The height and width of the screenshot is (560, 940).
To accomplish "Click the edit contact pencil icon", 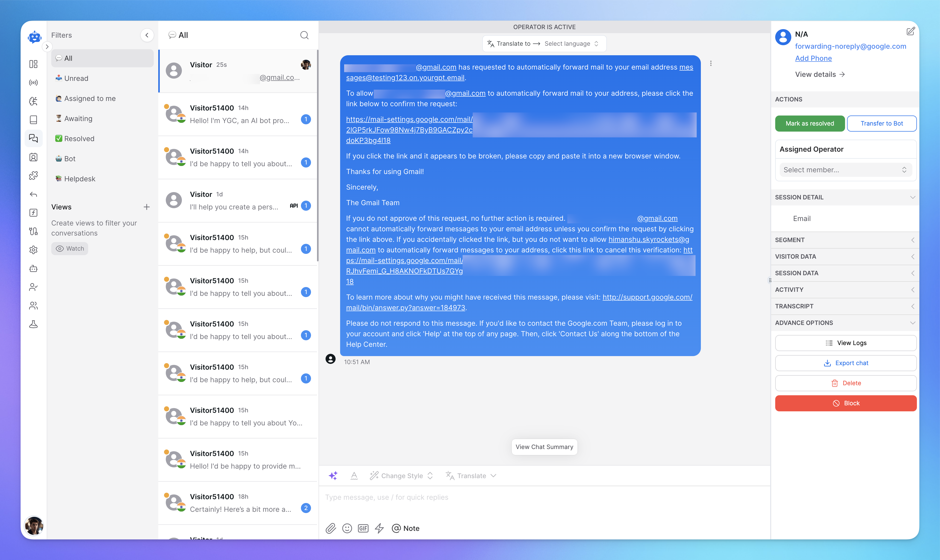I will 911,31.
